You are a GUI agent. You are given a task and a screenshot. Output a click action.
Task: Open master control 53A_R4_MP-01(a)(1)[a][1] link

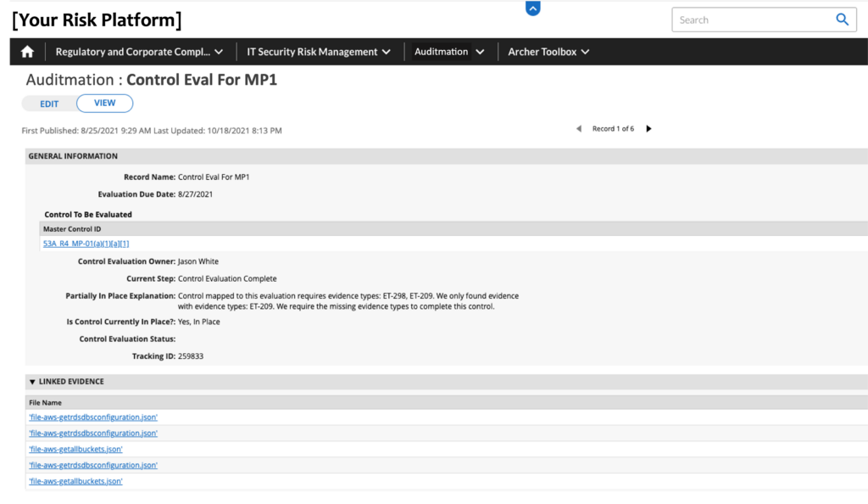pos(86,244)
